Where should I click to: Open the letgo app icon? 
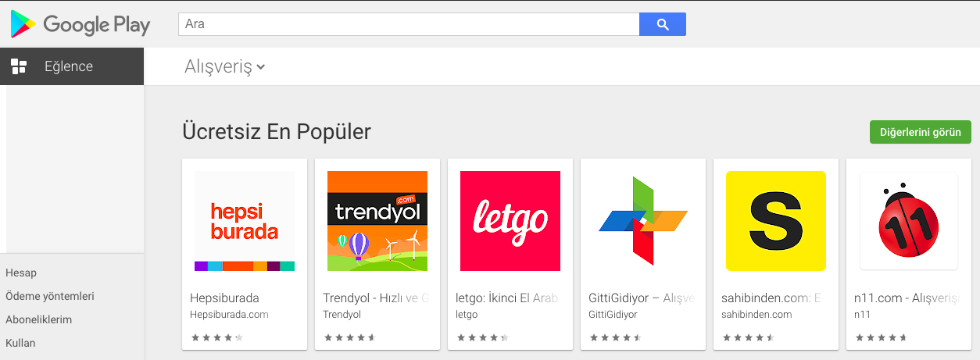click(x=510, y=221)
